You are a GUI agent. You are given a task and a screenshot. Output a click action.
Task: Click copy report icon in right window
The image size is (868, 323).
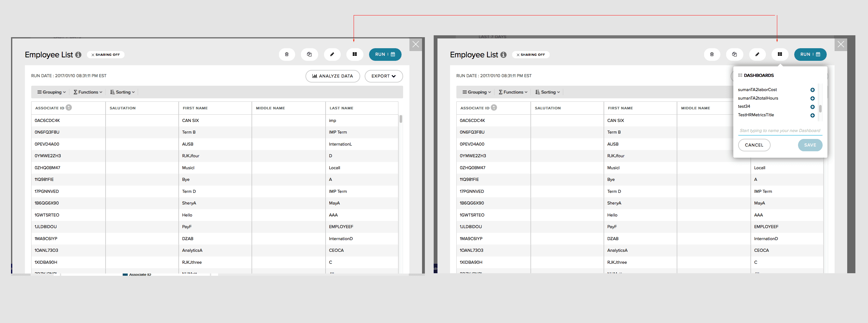point(735,54)
